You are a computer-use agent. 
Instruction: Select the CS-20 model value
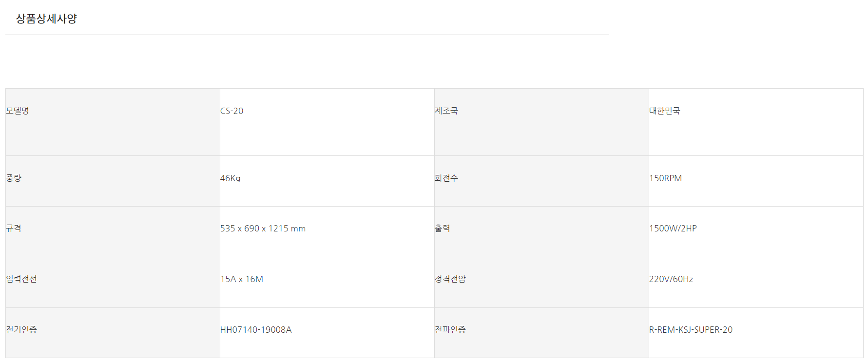pyautogui.click(x=231, y=111)
